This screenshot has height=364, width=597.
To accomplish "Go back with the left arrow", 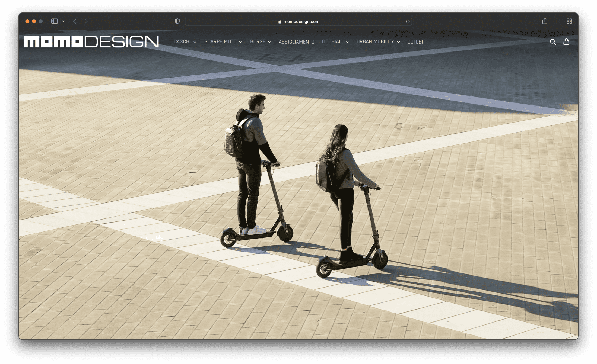I will click(x=75, y=21).
